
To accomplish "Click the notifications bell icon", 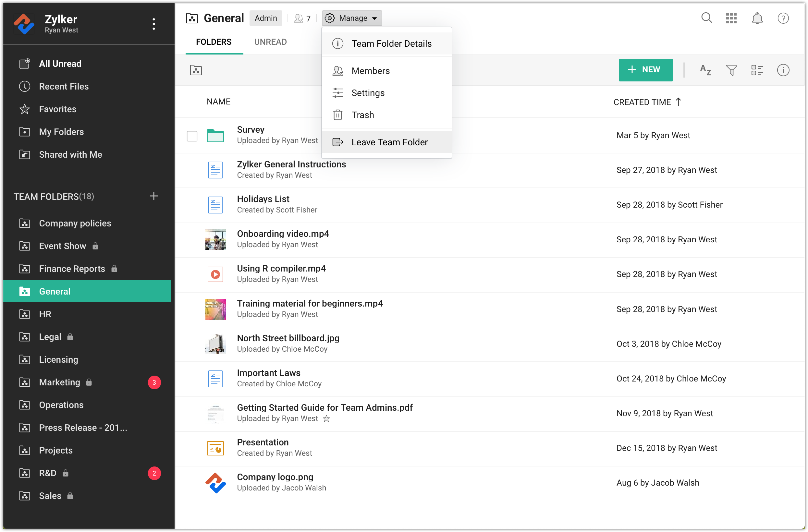I will pyautogui.click(x=757, y=18).
